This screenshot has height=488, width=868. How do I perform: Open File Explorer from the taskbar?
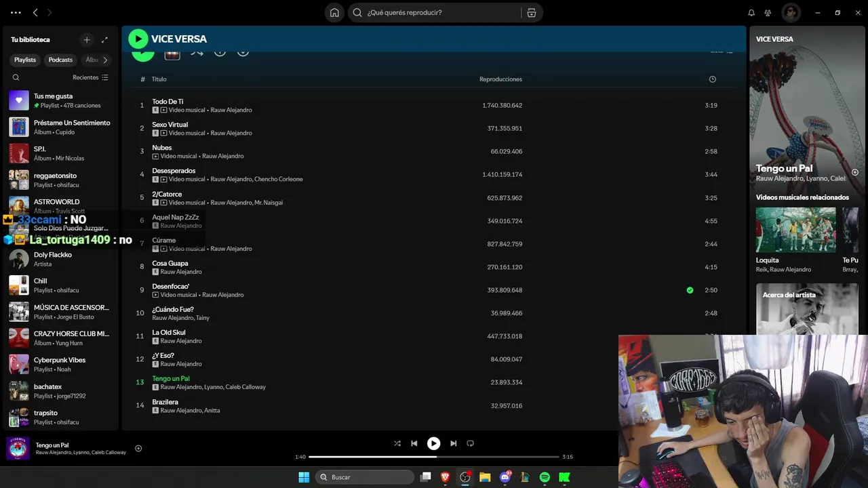[485, 477]
